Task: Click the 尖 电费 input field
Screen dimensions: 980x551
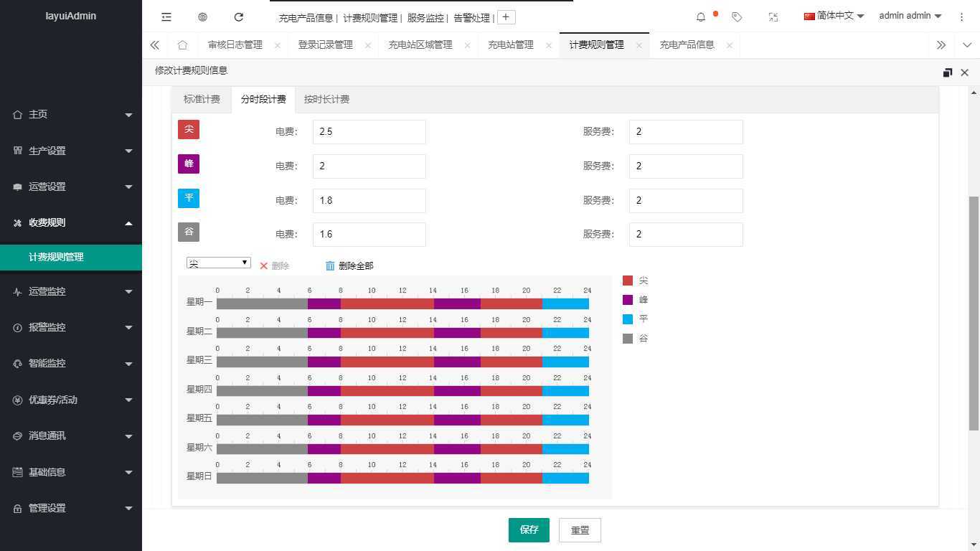Action: click(x=369, y=132)
